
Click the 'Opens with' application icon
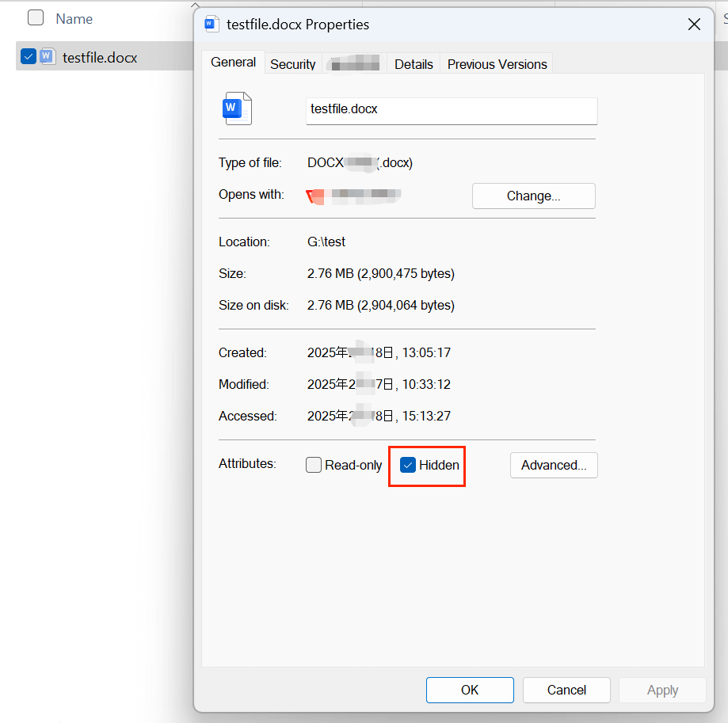(x=315, y=196)
